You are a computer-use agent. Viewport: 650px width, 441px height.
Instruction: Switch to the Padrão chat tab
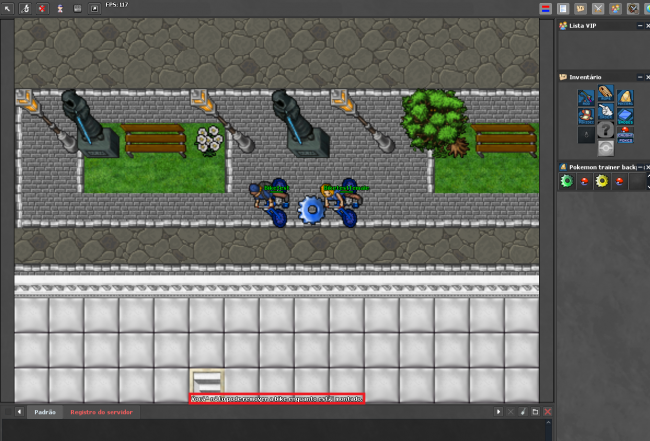pyautogui.click(x=45, y=412)
